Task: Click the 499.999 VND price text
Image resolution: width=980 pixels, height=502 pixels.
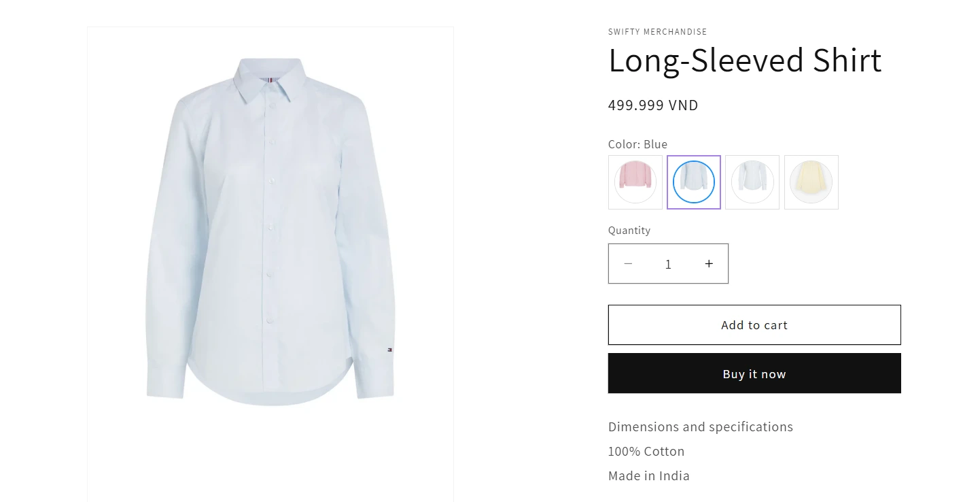Action: 653,105
